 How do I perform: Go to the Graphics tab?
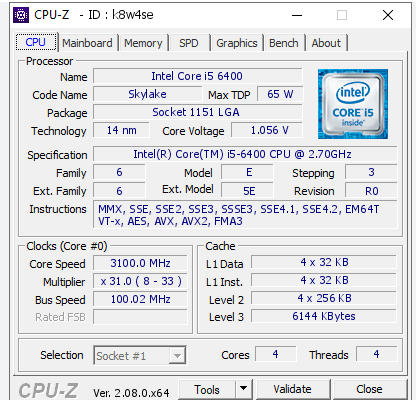tap(237, 43)
